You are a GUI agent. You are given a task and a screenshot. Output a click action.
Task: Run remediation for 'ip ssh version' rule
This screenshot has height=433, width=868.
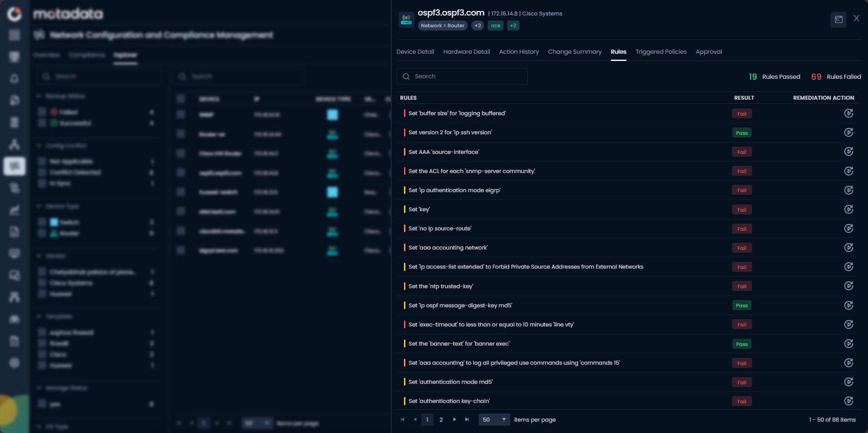848,132
